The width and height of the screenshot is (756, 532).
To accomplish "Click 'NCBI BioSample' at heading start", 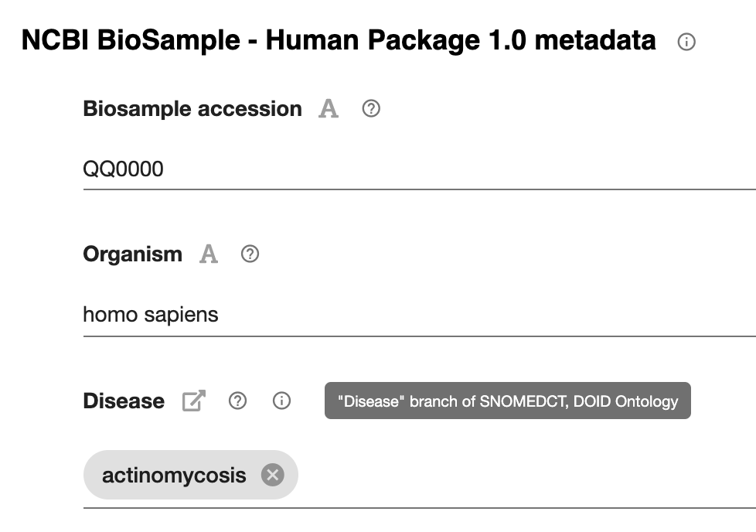I will tap(131, 40).
